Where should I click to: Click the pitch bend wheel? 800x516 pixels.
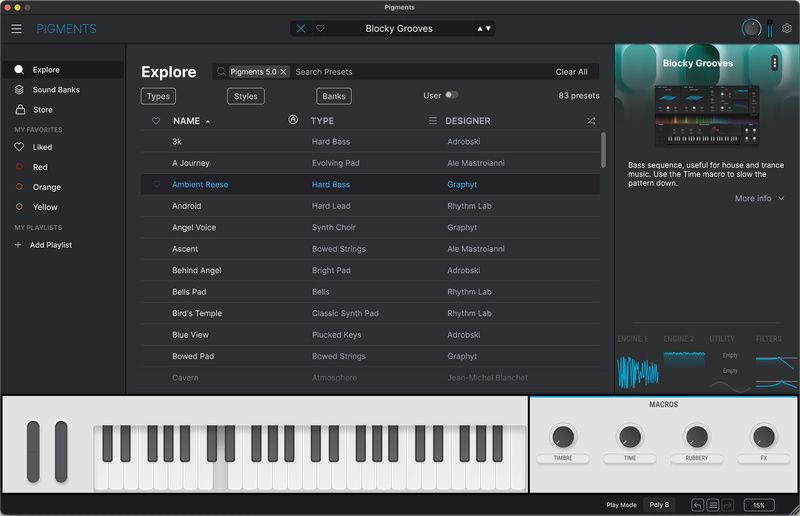coord(33,451)
